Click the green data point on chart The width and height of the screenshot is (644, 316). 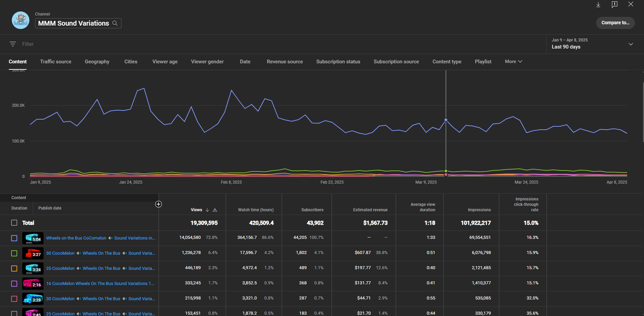tap(446, 171)
